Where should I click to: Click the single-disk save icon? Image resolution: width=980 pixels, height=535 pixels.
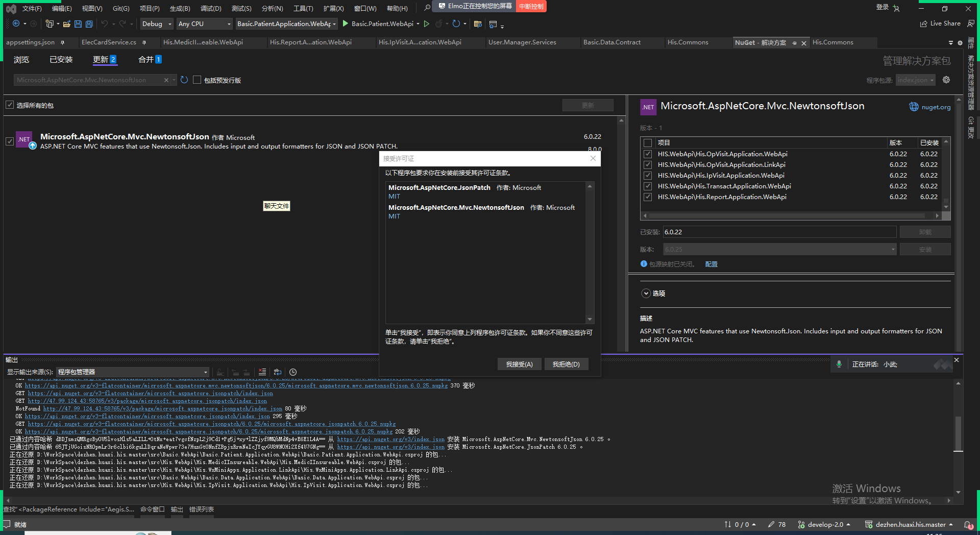coord(78,23)
